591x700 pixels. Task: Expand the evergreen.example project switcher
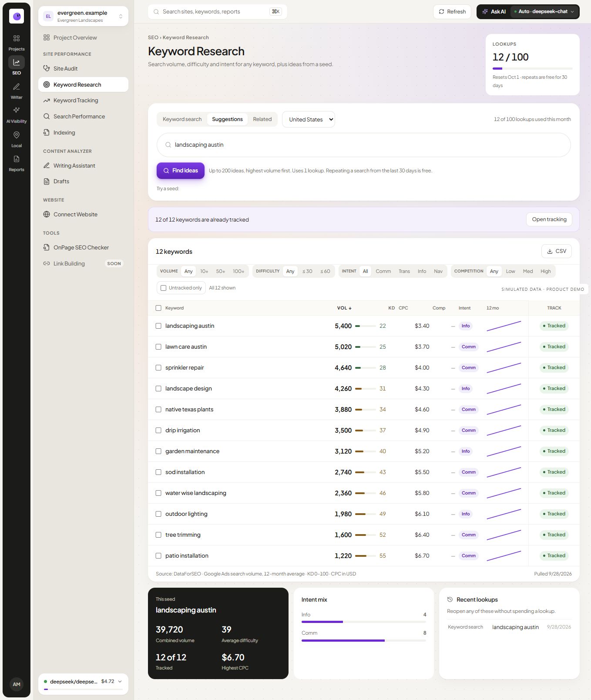tap(83, 16)
